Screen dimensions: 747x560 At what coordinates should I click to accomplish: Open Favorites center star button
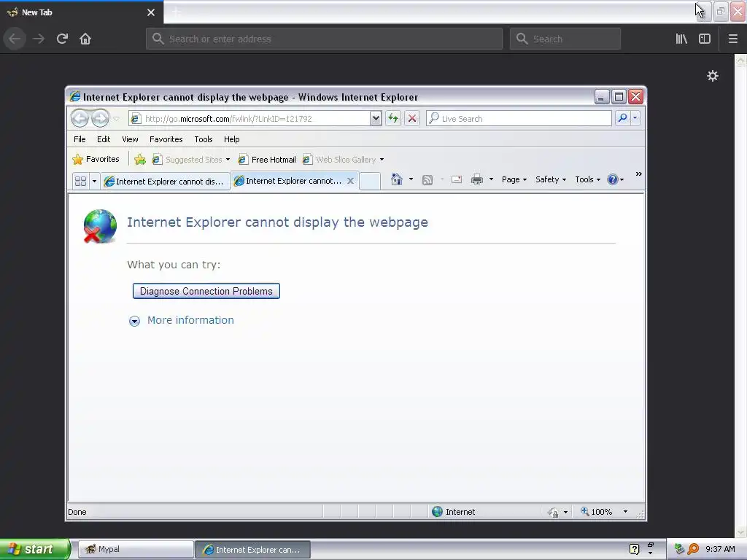click(96, 159)
